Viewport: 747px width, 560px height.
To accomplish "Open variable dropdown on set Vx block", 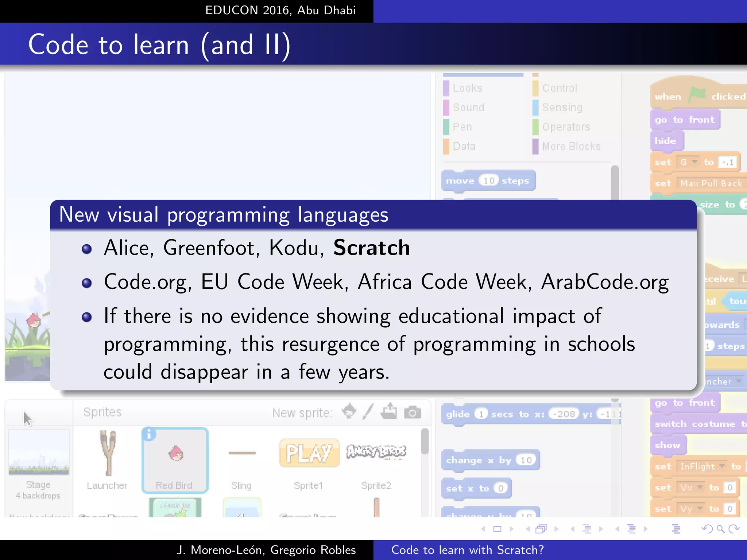I will coord(700,487).
